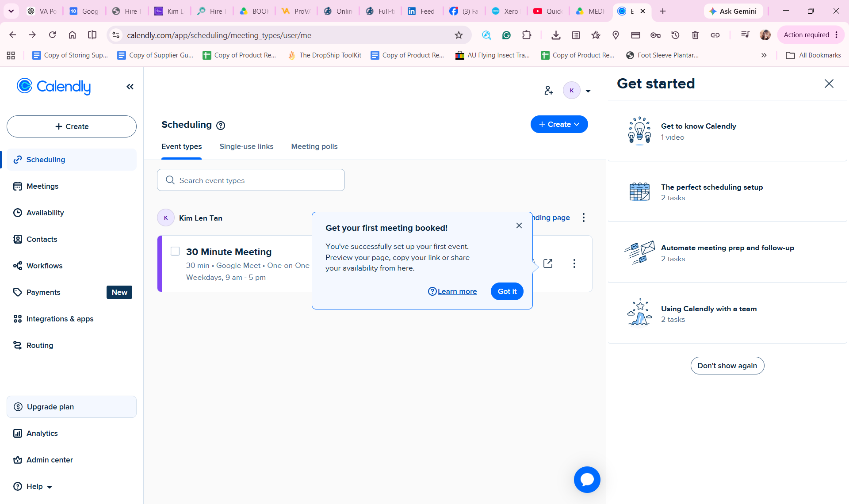
Task: Click the Got it button
Action: pyautogui.click(x=507, y=291)
